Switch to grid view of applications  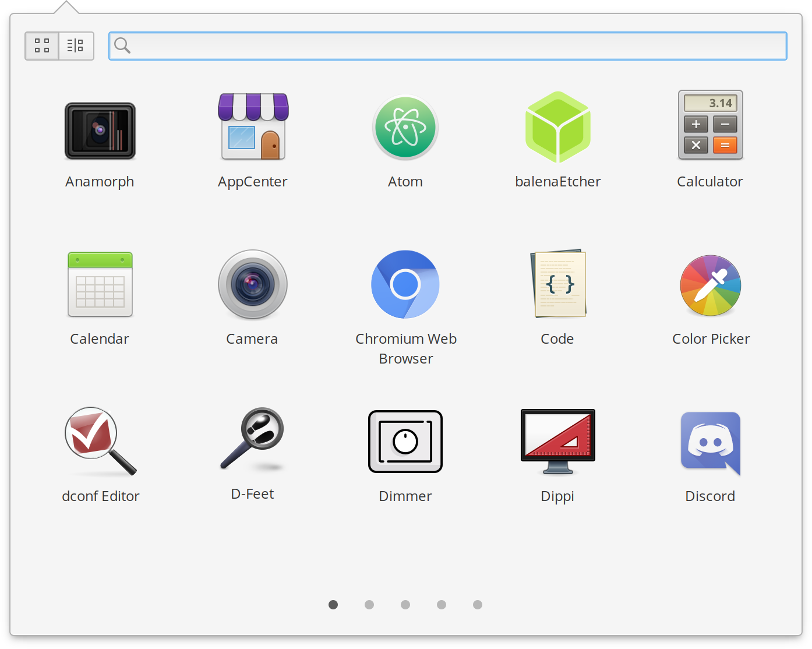42,46
